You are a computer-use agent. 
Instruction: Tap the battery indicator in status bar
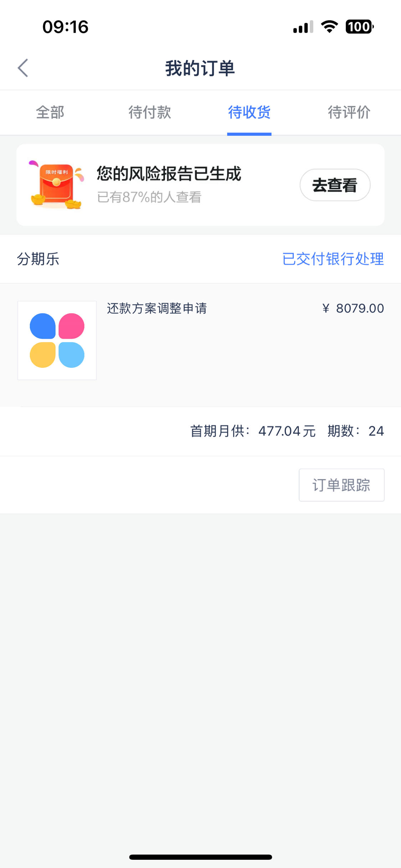tap(359, 27)
